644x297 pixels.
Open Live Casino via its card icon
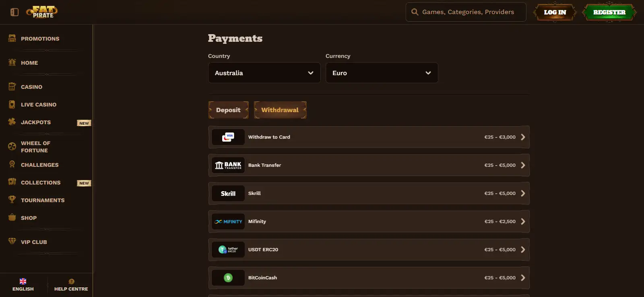click(x=12, y=104)
